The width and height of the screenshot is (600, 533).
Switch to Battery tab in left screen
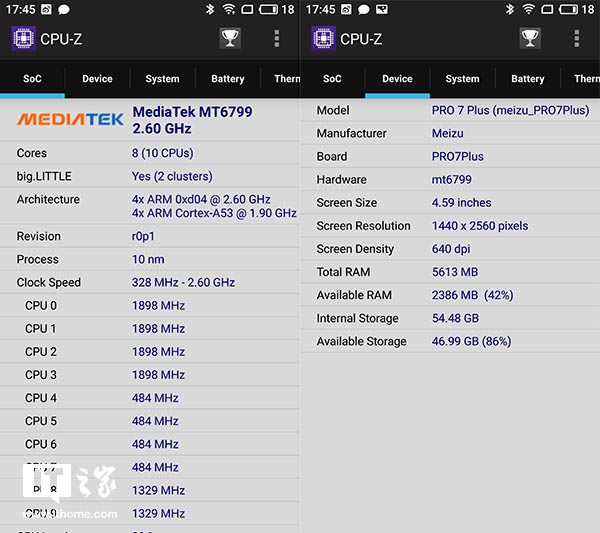(228, 79)
